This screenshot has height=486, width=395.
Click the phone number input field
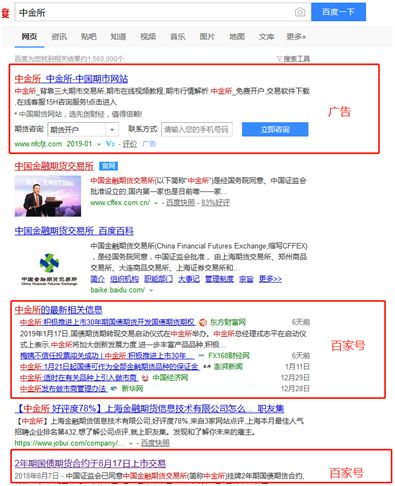click(x=197, y=129)
